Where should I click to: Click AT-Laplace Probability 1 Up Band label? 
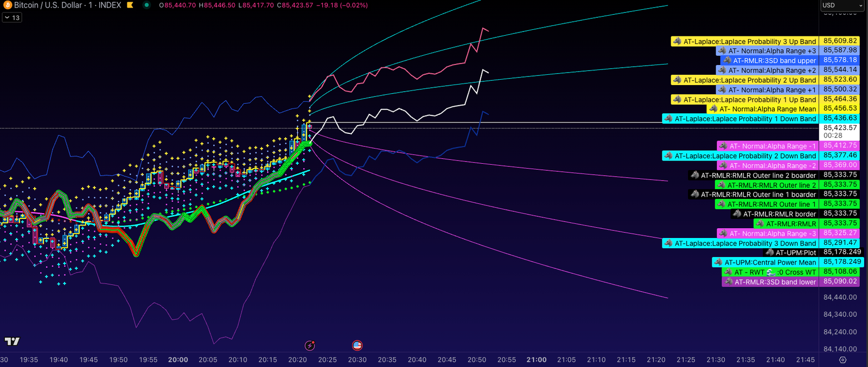744,100
